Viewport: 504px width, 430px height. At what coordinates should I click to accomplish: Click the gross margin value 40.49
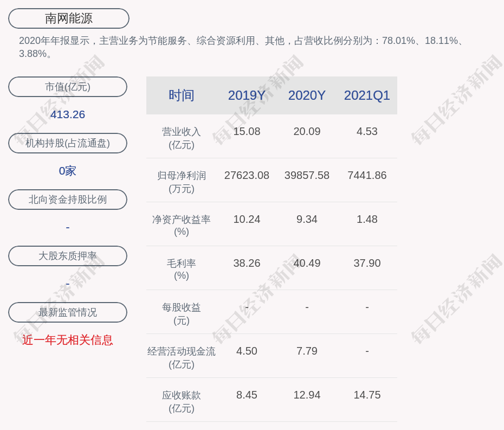(307, 263)
